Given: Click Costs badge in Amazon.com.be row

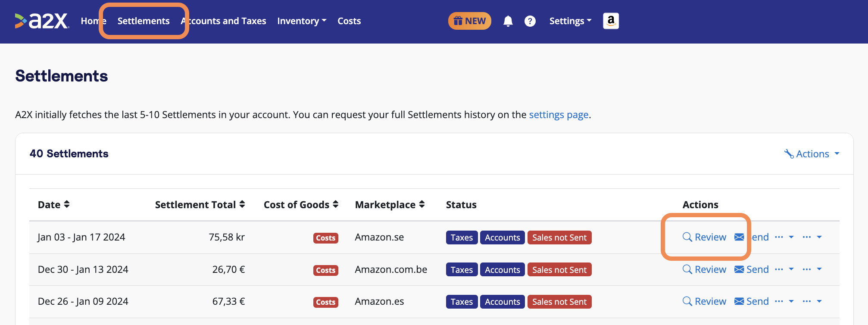Looking at the screenshot, I should [325, 270].
